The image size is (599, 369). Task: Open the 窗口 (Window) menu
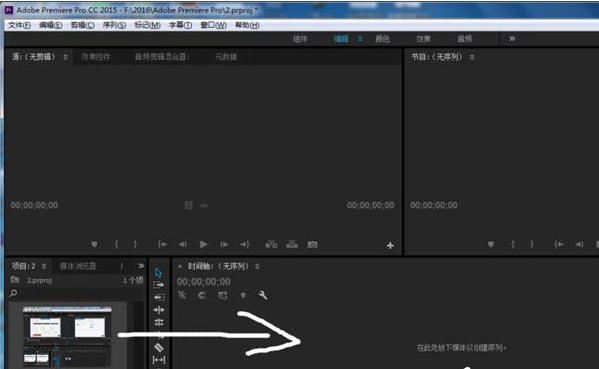[x=213, y=25]
